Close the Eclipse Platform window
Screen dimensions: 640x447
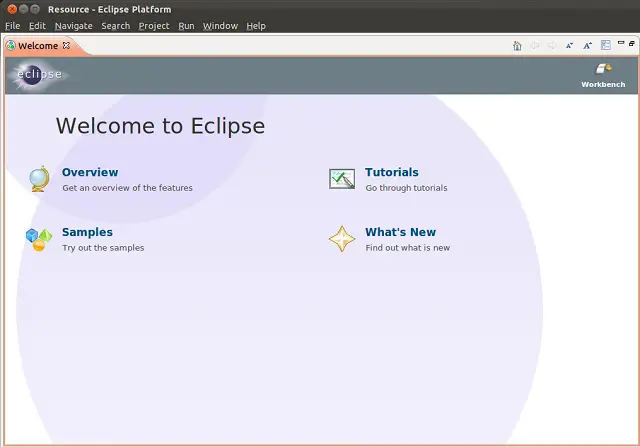(12, 9)
